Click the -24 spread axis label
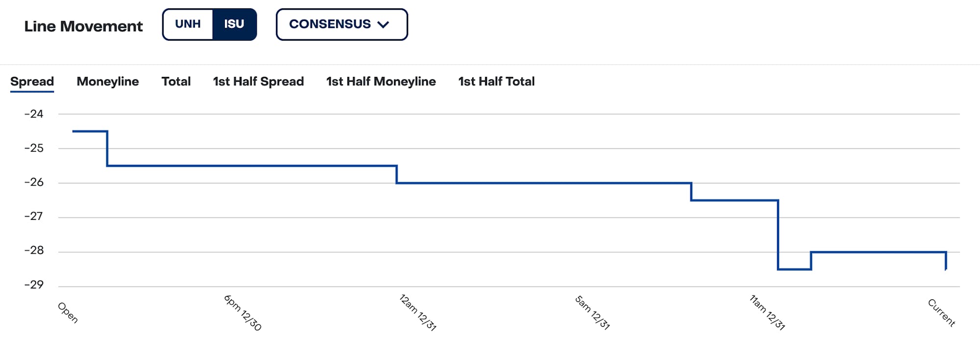The height and width of the screenshot is (338, 980). 34,114
